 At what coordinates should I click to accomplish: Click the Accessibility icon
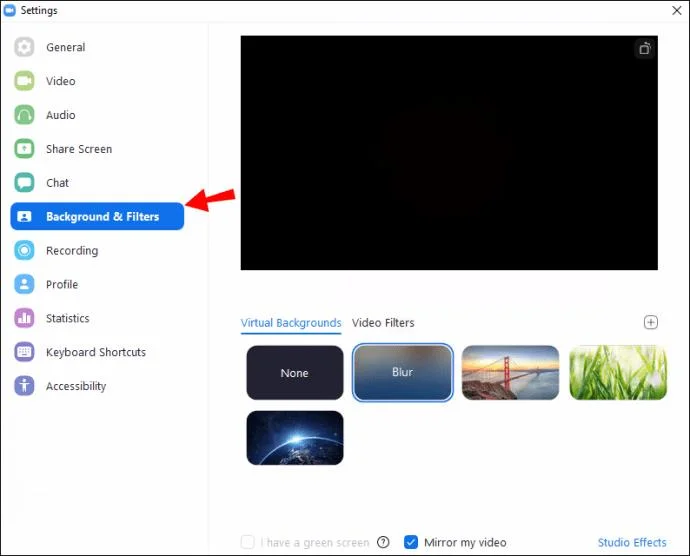24,386
